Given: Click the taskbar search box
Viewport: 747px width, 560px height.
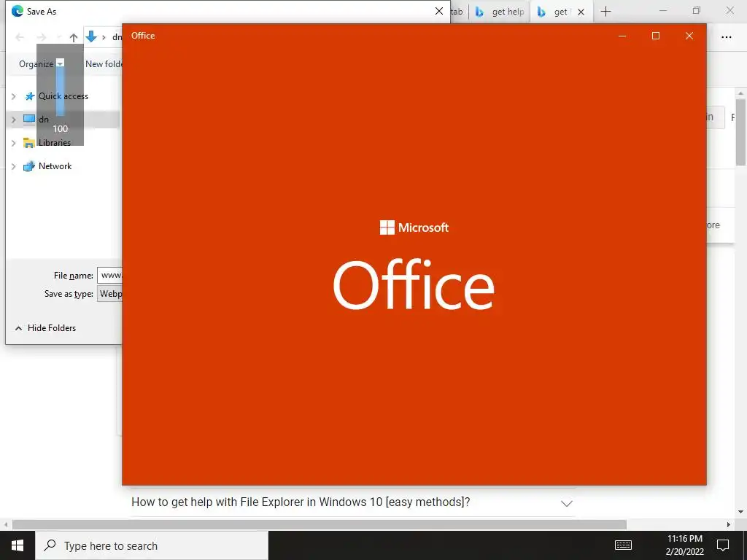Looking at the screenshot, I should click(x=152, y=545).
